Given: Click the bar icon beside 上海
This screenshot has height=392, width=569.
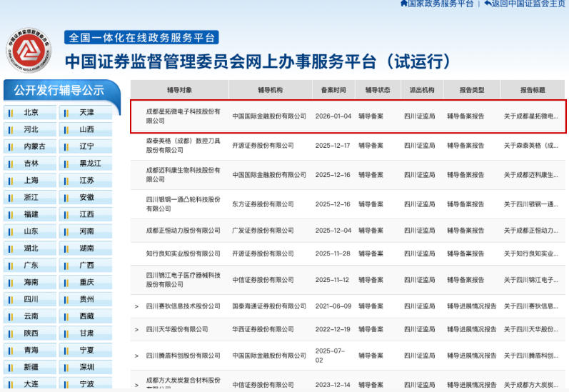Looking at the screenshot, I should point(9,181).
